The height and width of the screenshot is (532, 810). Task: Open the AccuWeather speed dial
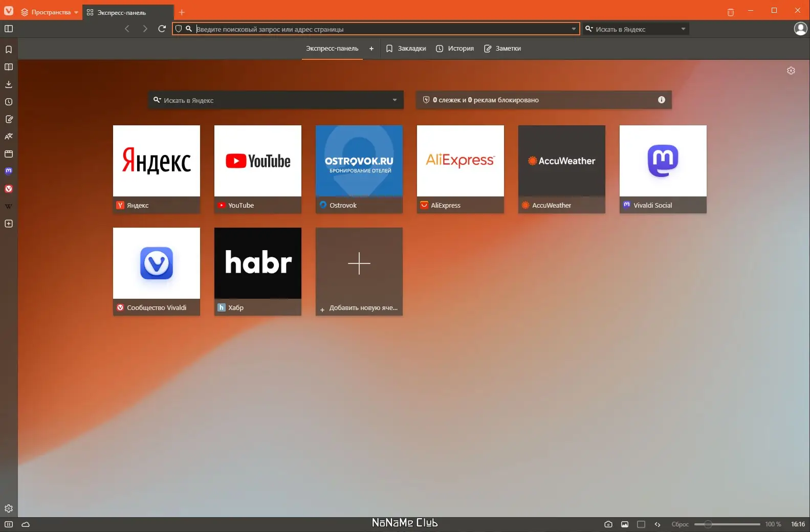click(562, 169)
